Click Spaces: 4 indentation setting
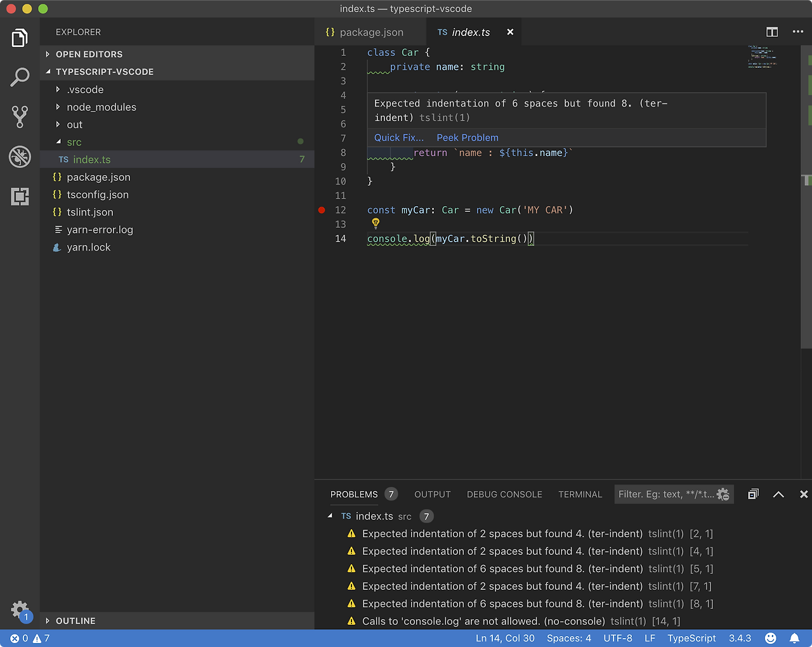812x647 pixels. tap(569, 638)
